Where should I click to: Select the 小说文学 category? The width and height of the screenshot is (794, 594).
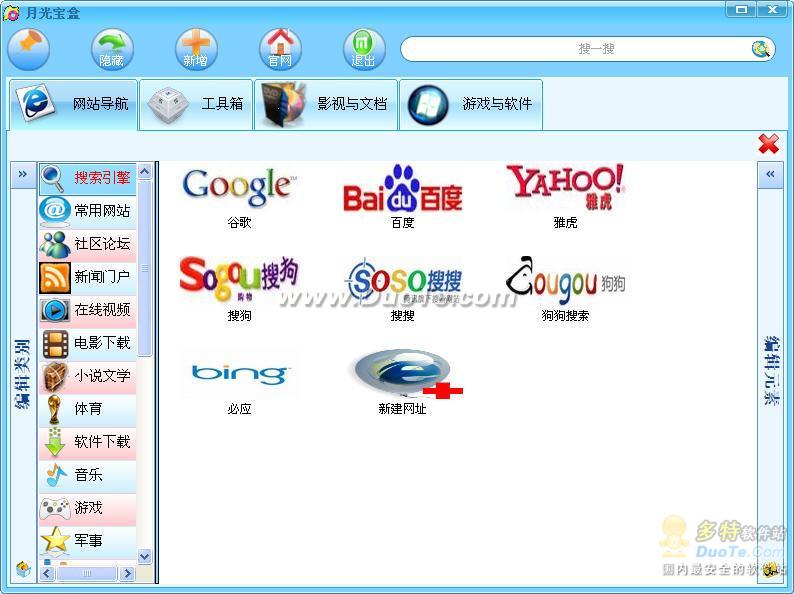point(88,376)
